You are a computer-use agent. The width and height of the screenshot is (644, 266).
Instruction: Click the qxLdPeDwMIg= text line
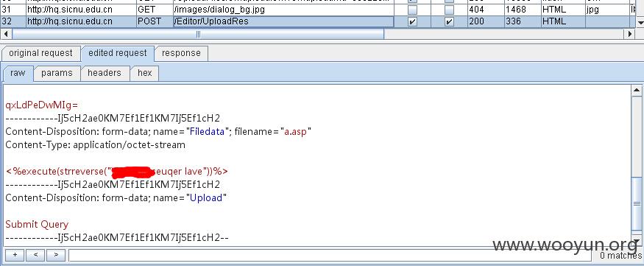41,105
